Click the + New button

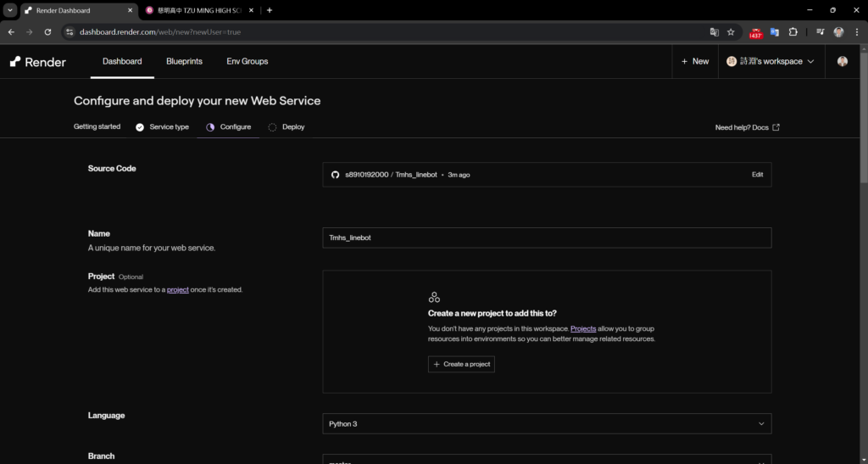point(695,61)
